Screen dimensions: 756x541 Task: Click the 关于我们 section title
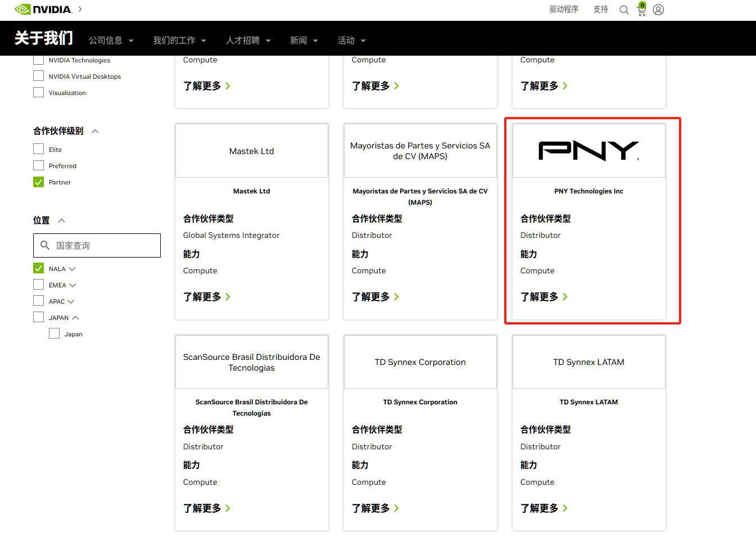click(x=44, y=38)
